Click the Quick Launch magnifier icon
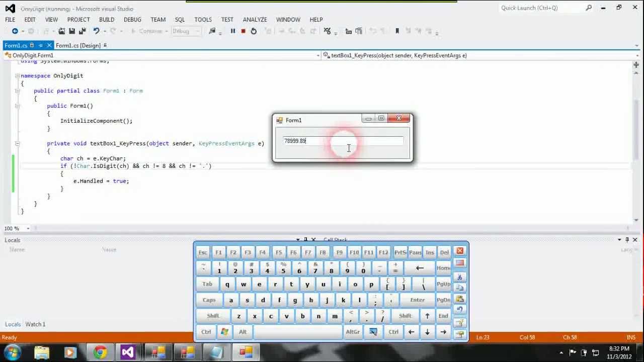The height and width of the screenshot is (362, 644). (x=589, y=8)
